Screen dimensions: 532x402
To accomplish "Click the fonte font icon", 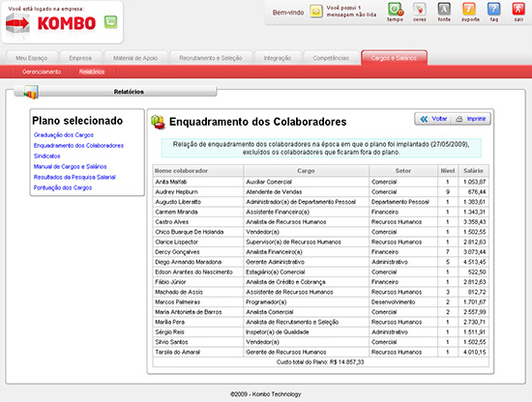I will tap(444, 10).
